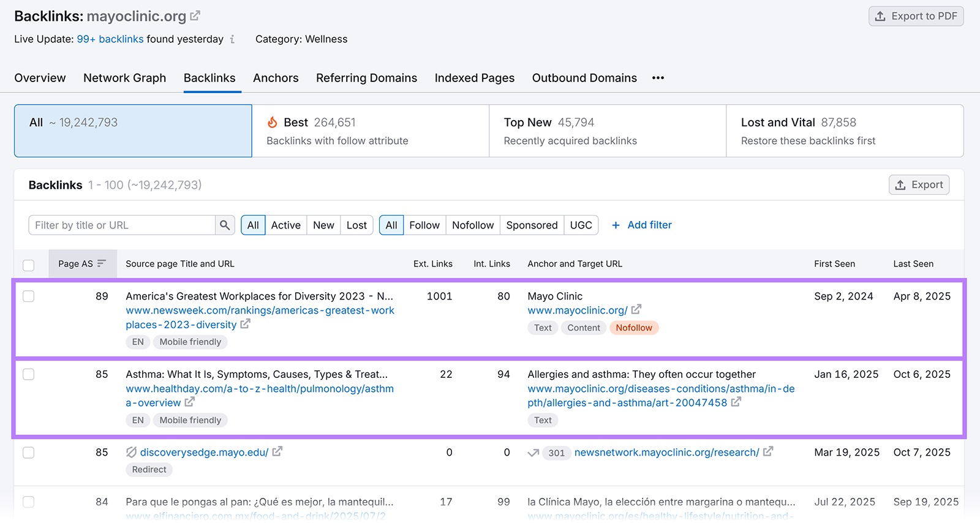Open allergies-and-asthma target URL external icon
This screenshot has width=980, height=523.
(736, 402)
